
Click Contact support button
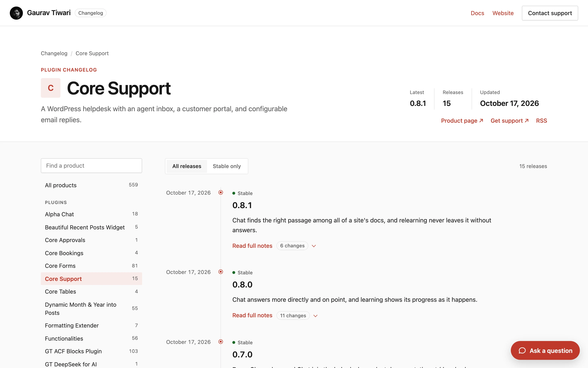coord(550,13)
